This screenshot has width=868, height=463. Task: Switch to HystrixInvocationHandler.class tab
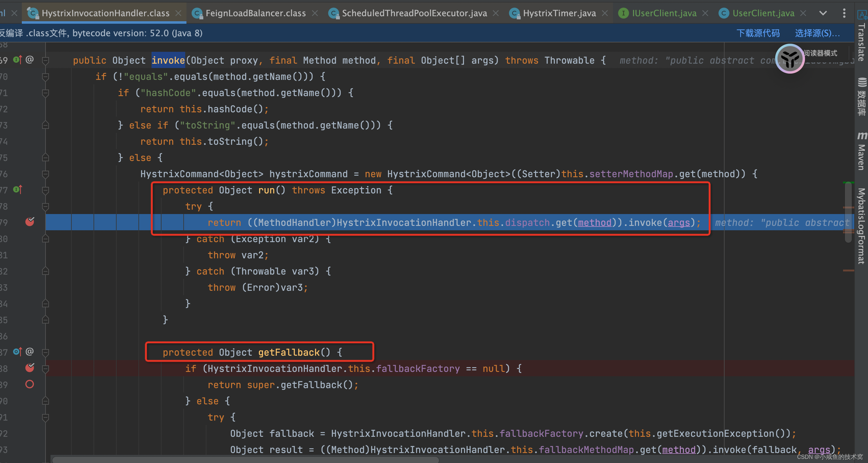click(x=105, y=13)
